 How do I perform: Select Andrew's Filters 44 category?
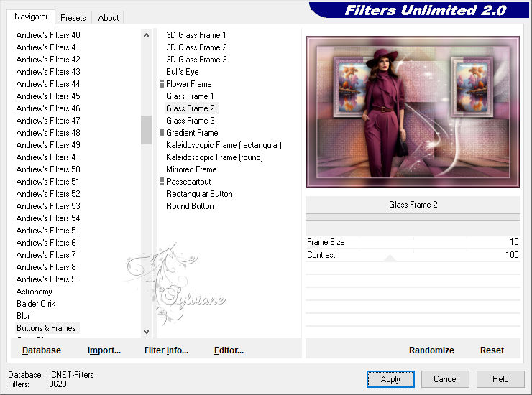coord(48,84)
